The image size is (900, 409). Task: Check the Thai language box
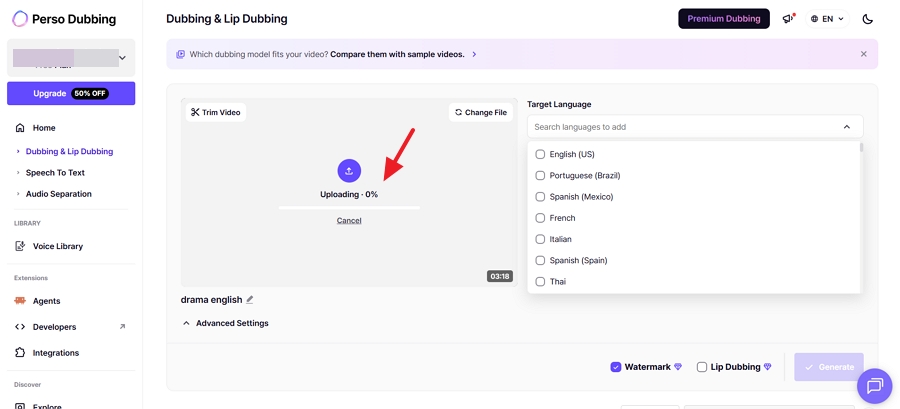(x=540, y=282)
